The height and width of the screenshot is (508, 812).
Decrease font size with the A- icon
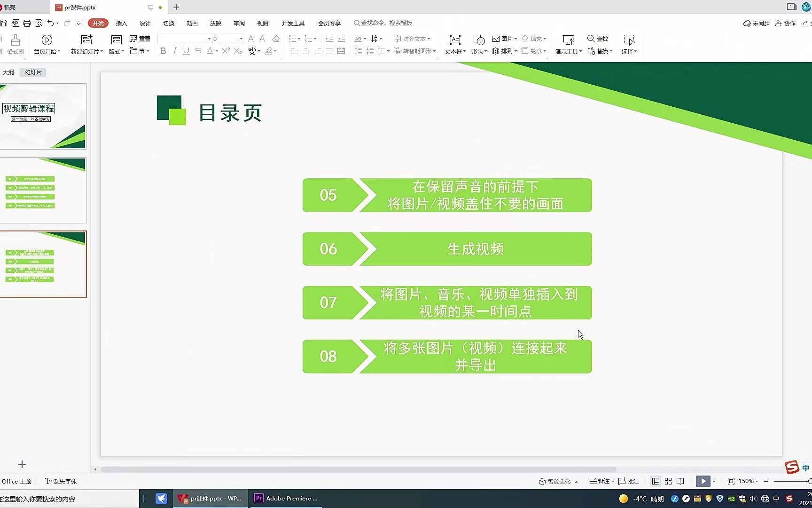pyautogui.click(x=263, y=39)
